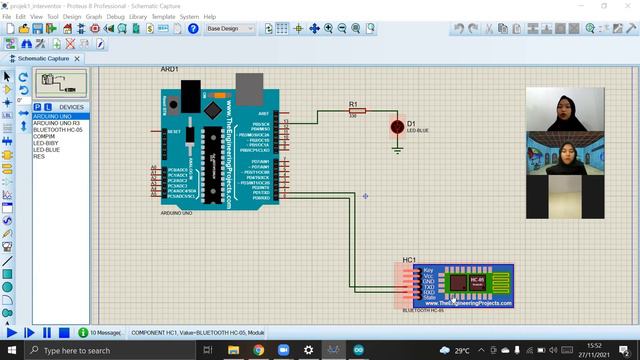Click the HC-05 Bluetooth module on the schematic
640x360 pixels.
click(x=463, y=286)
